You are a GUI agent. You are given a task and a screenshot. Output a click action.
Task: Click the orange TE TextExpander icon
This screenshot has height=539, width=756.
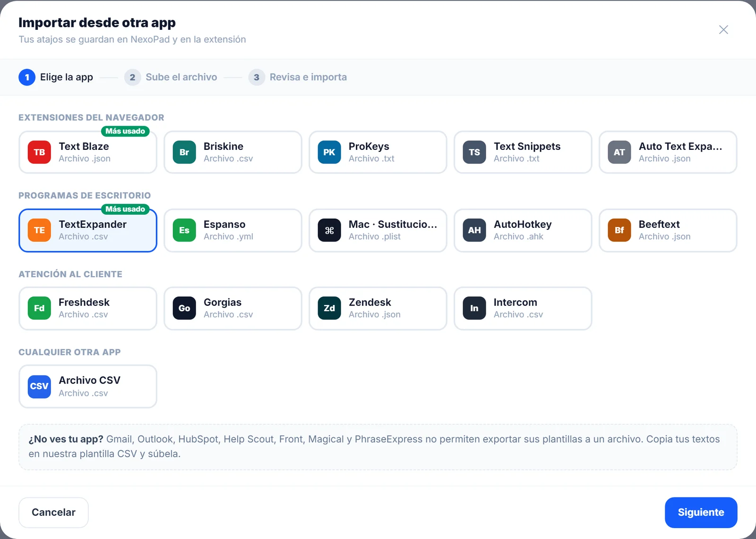point(39,230)
